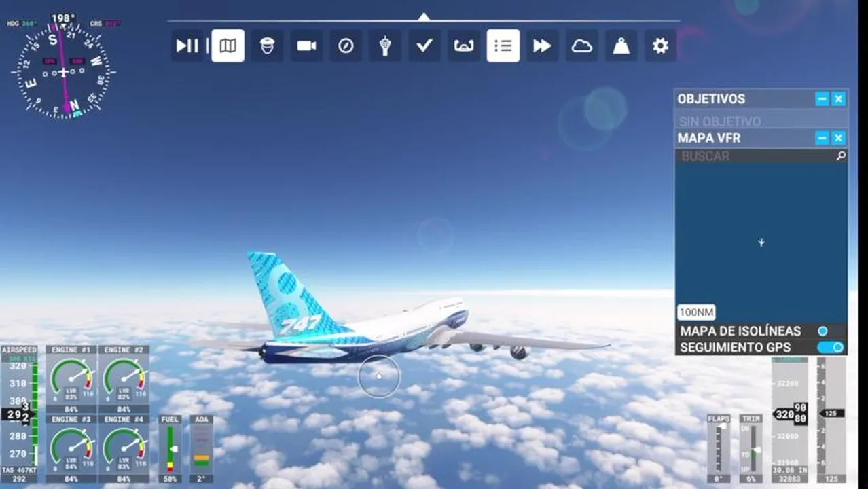The width and height of the screenshot is (868, 489).
Task: Open the navlog compass panel
Action: [x=346, y=46]
